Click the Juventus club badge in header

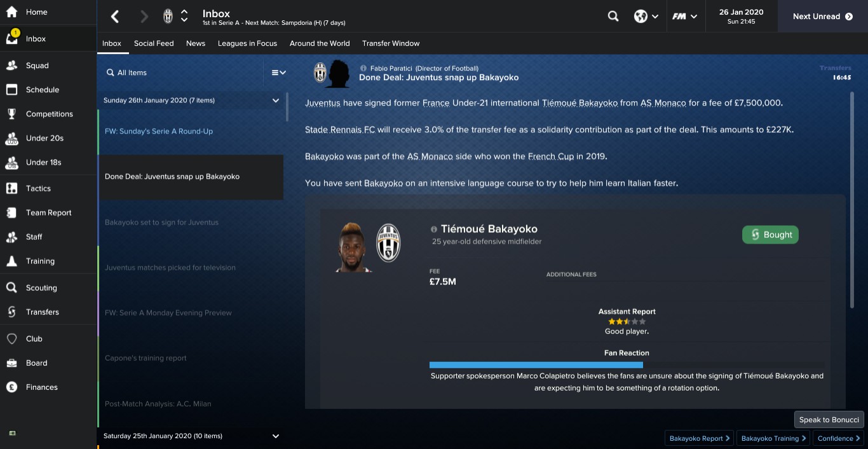tap(168, 17)
